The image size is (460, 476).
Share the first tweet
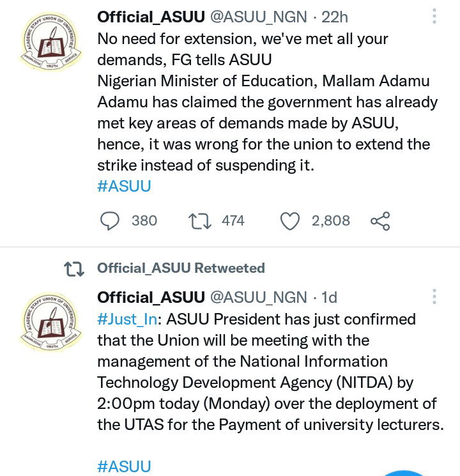point(380,221)
